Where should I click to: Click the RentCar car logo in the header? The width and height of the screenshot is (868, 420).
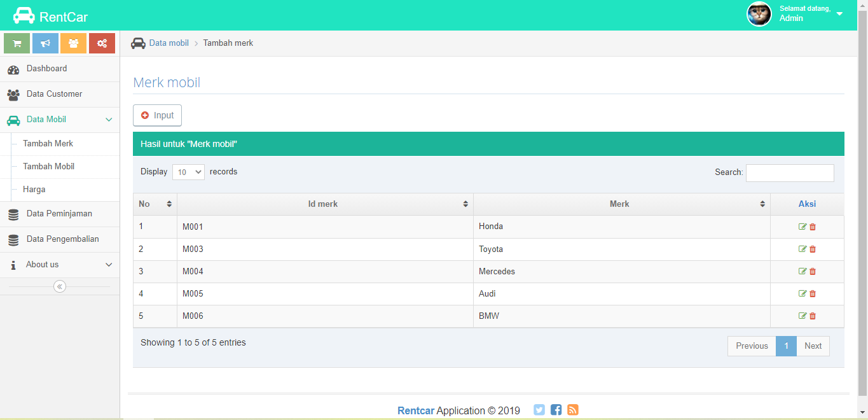[23, 14]
